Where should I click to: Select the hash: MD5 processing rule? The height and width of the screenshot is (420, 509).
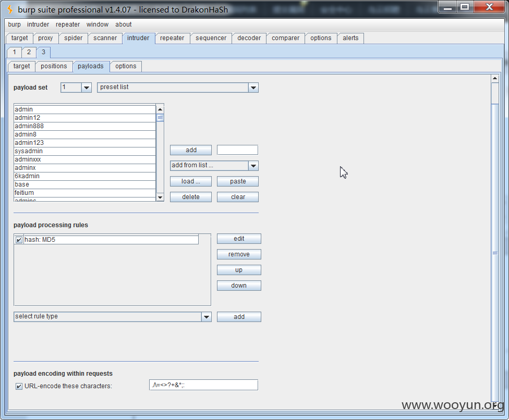[x=111, y=240]
